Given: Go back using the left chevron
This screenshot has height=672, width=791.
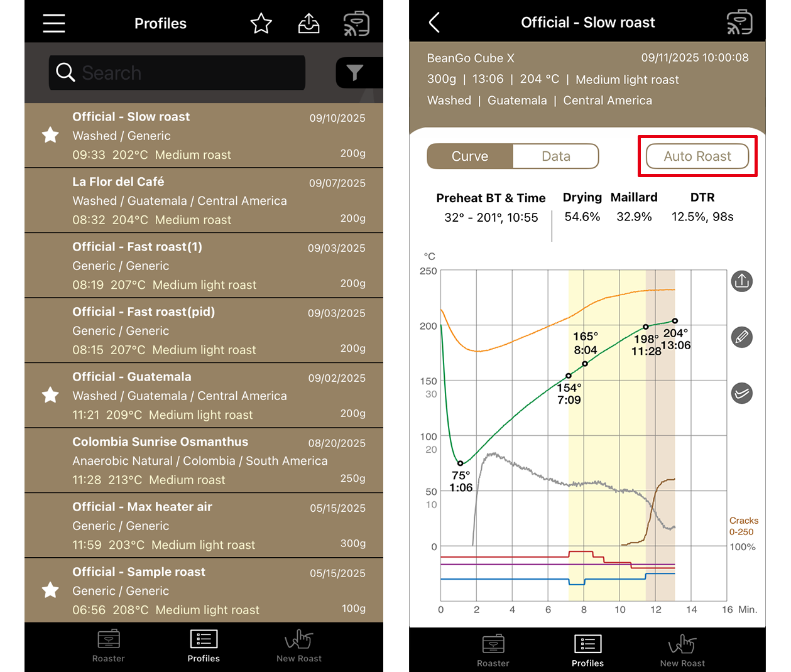Looking at the screenshot, I should coord(434,23).
